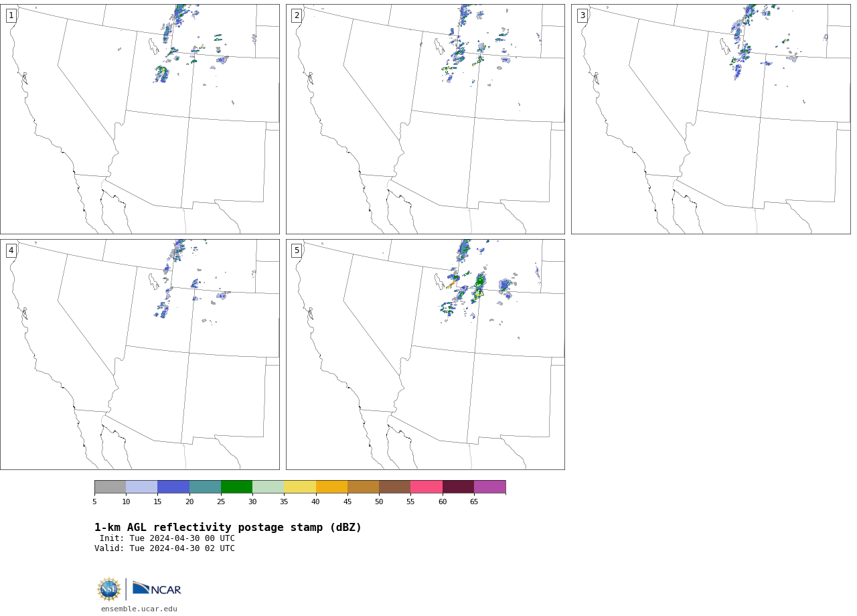
Task: Click the NCAR logo
Action: 157,588
